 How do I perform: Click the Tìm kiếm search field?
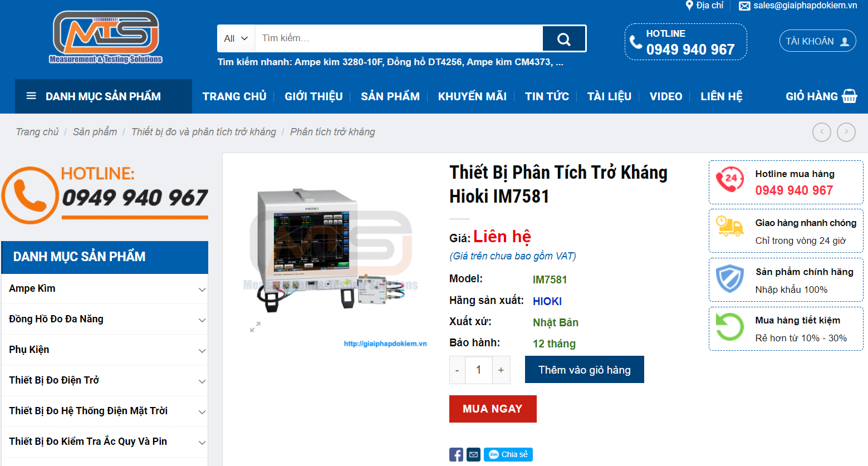398,38
